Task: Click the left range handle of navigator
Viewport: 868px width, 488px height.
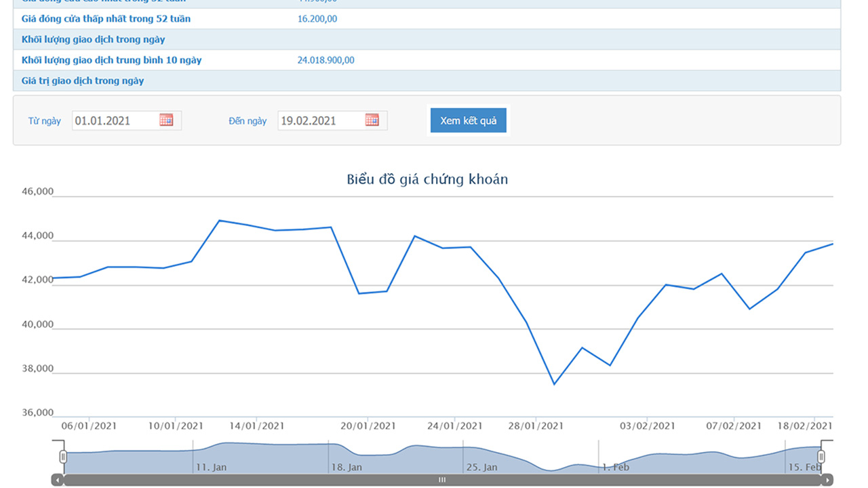Action: point(63,457)
